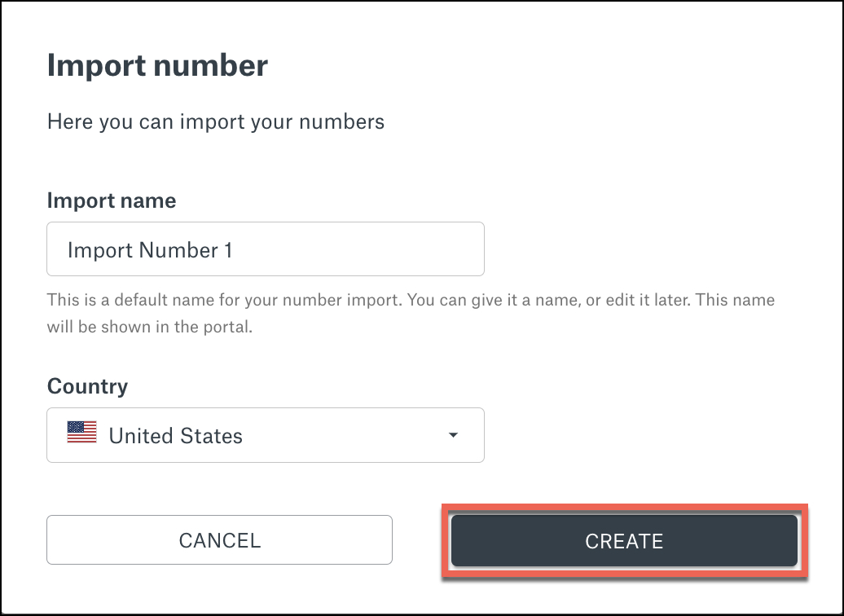
Task: Click the Import name field label
Action: click(112, 200)
